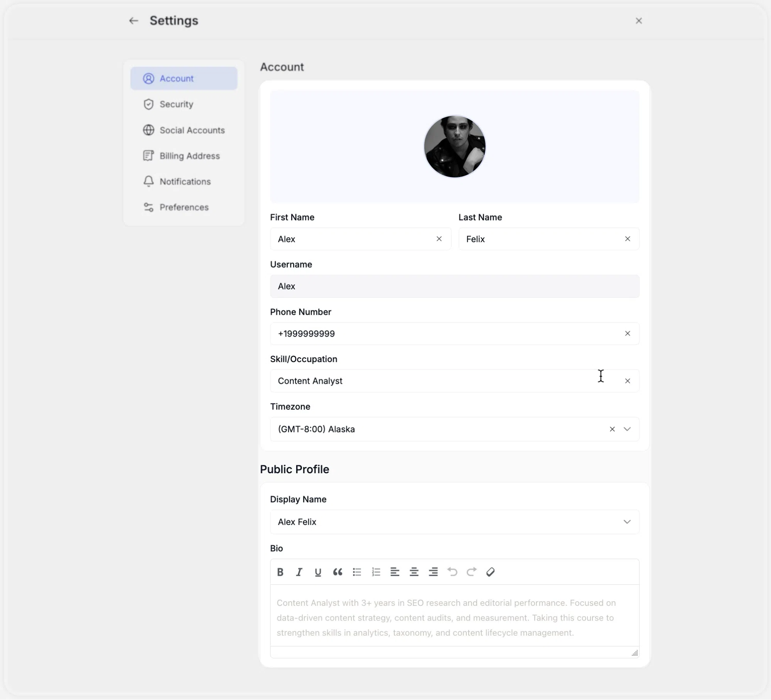Click the Notifications bell icon
Image resolution: width=771 pixels, height=700 pixels.
pos(148,181)
